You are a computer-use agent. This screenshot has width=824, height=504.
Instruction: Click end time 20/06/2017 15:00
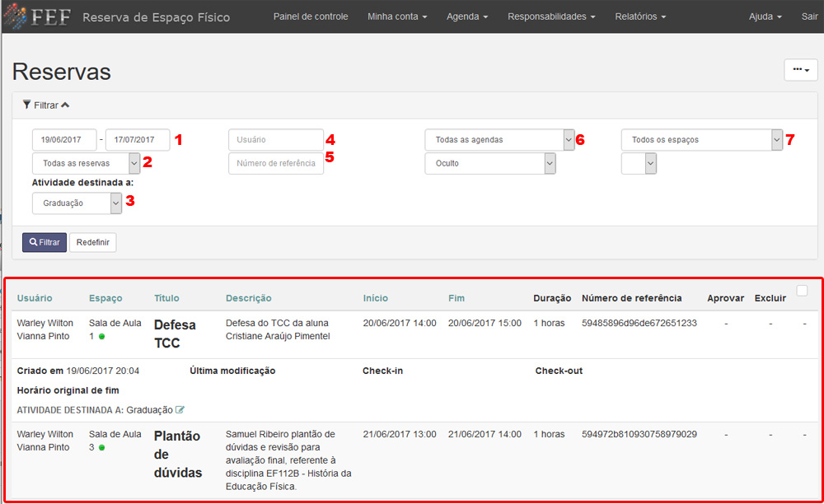(485, 323)
